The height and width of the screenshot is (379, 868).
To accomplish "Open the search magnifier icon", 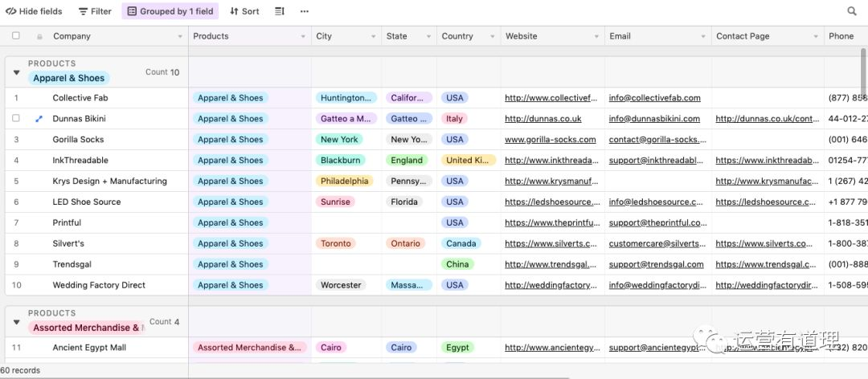I will pyautogui.click(x=852, y=11).
